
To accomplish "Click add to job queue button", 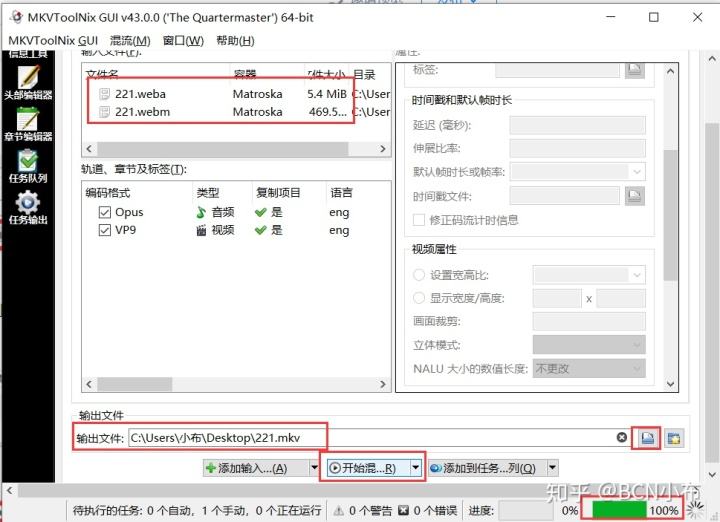I will [x=488, y=468].
